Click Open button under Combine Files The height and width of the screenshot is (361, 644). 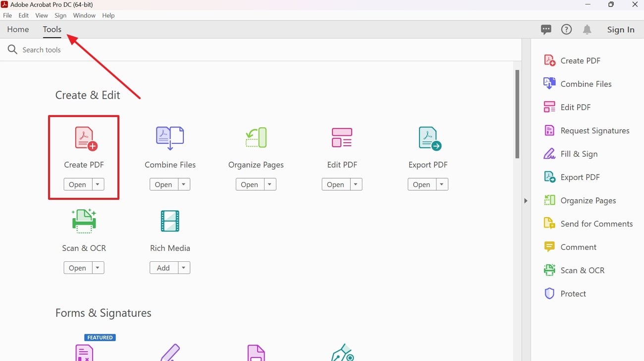163,184
